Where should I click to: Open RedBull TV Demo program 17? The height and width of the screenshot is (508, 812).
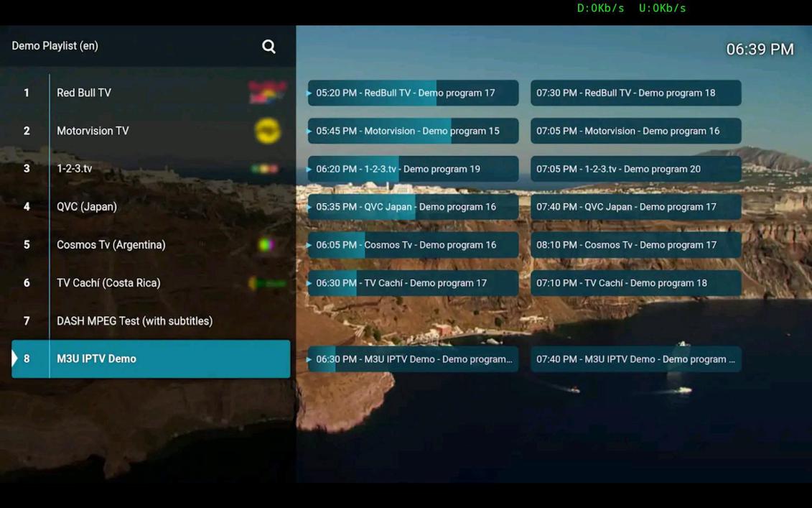point(413,93)
